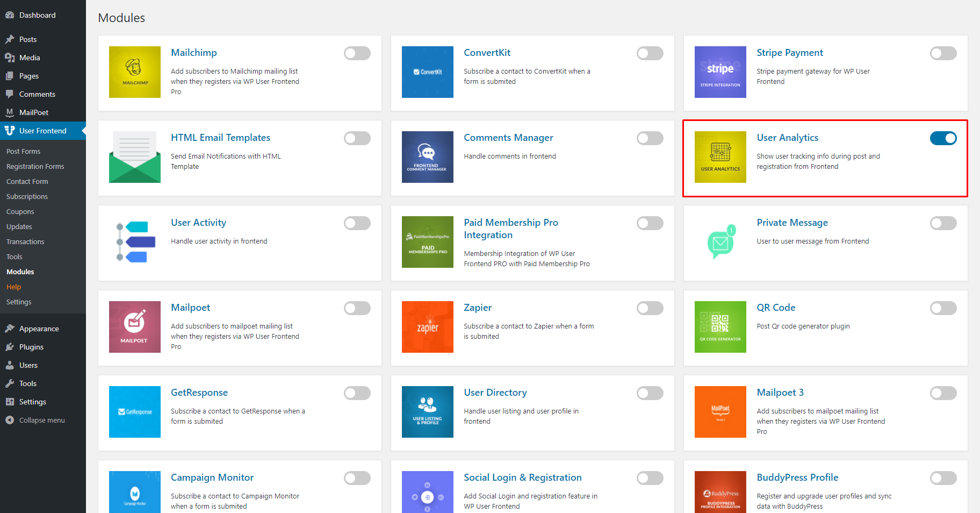Viewport: 980px width, 513px height.
Task: Open the Help link in sidebar
Action: (x=13, y=287)
